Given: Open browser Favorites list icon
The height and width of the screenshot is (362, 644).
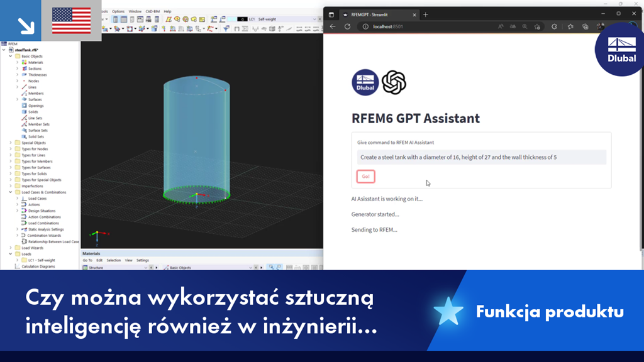Looking at the screenshot, I should tap(570, 26).
